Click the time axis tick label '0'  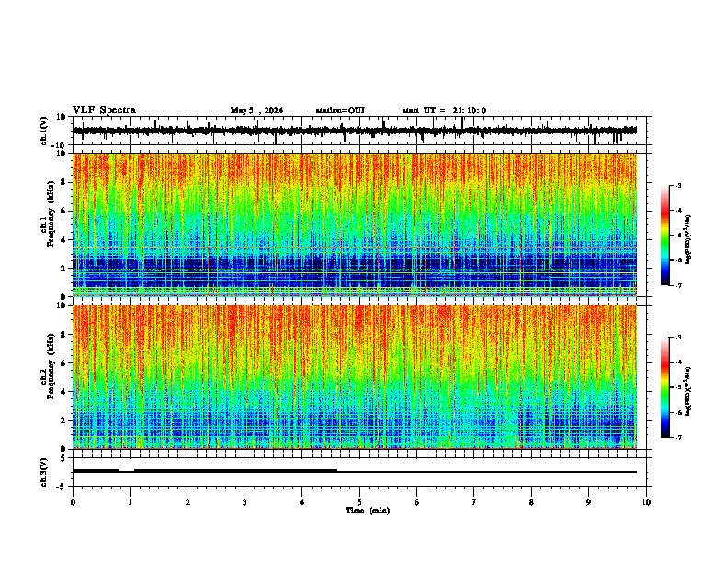[x=73, y=502]
